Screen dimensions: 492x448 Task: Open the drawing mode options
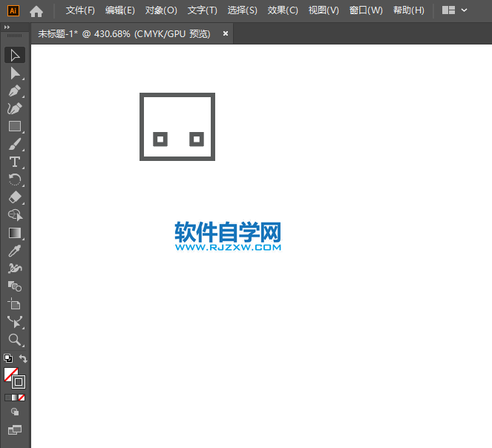tap(15, 412)
